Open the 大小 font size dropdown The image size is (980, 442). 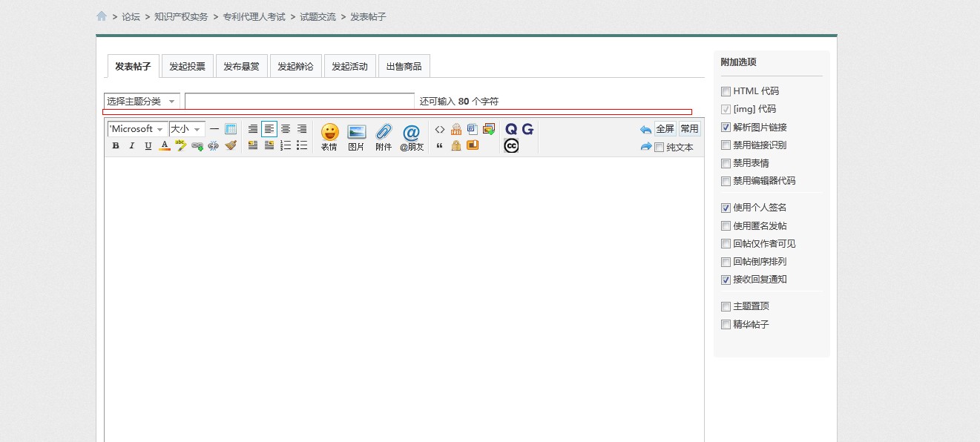click(x=185, y=128)
